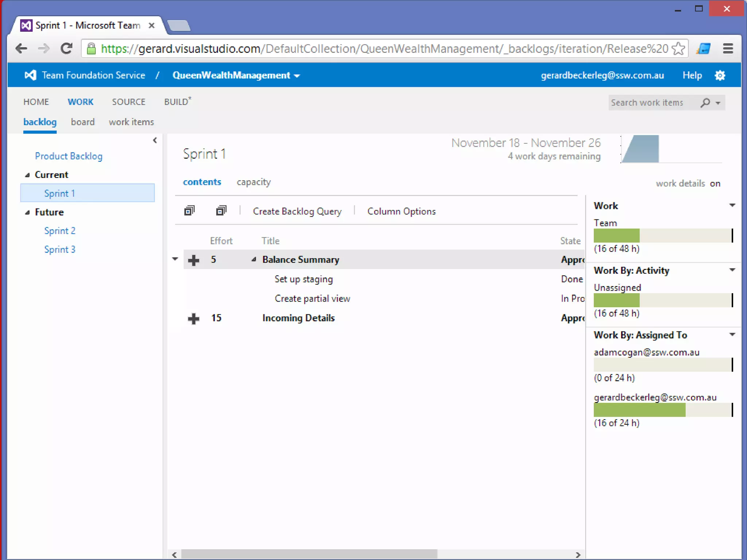747x560 pixels.
Task: Click Create Backlog Query
Action: [x=297, y=211]
